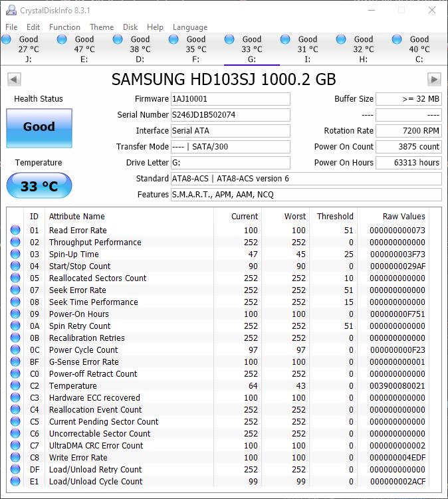Click the Power On Count value 3875 count
Screen dimensions: 448x499
409,147
